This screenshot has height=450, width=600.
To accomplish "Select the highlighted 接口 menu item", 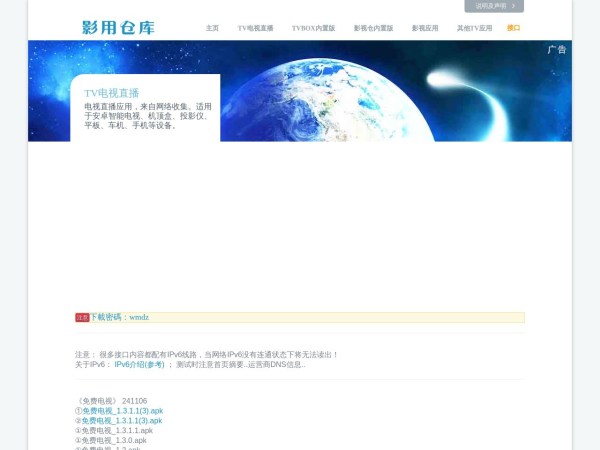I will 513,28.
